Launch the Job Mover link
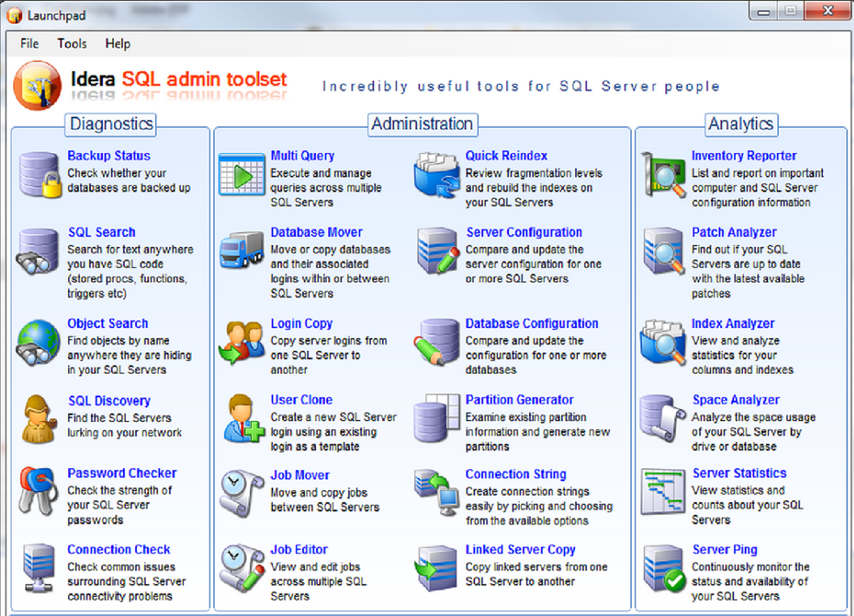 [x=300, y=475]
